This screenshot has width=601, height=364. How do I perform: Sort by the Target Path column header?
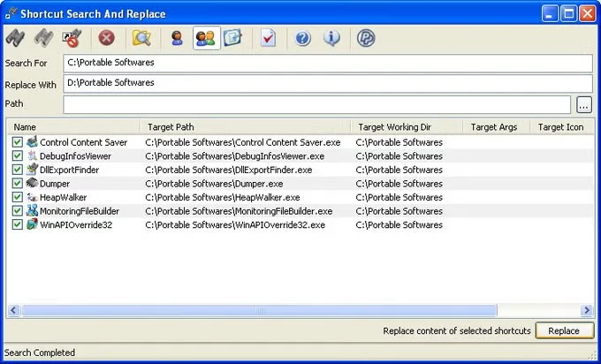tap(244, 127)
